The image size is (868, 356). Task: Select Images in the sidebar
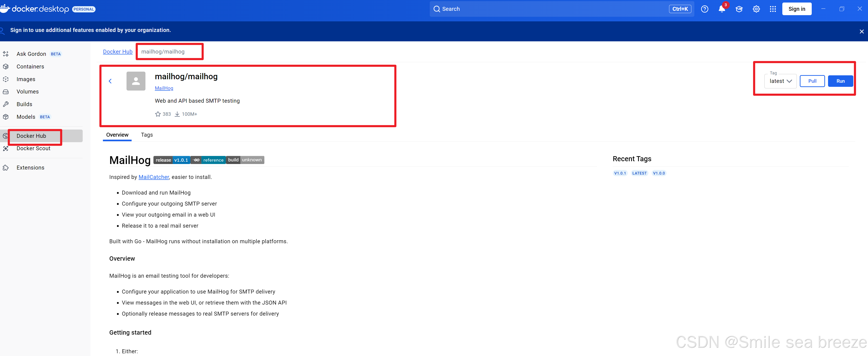click(26, 79)
